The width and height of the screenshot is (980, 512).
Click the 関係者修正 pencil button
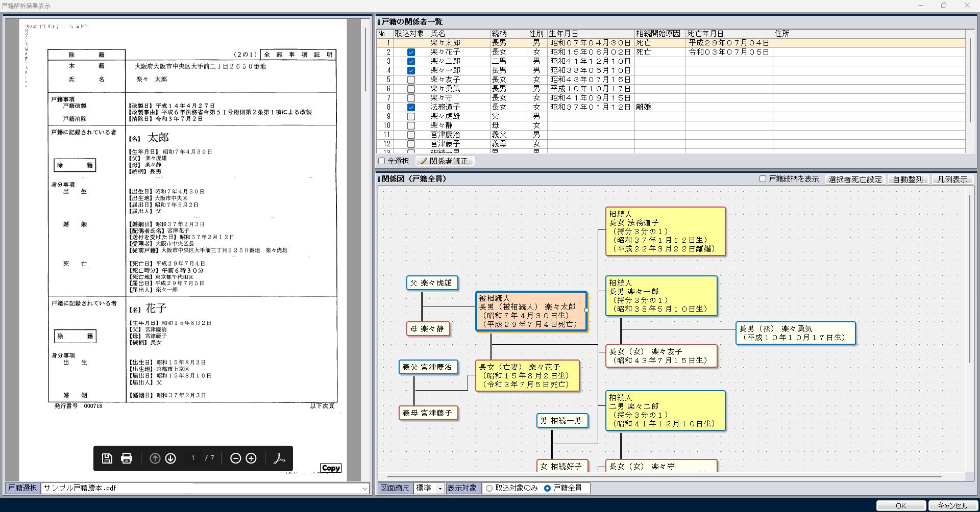point(444,161)
